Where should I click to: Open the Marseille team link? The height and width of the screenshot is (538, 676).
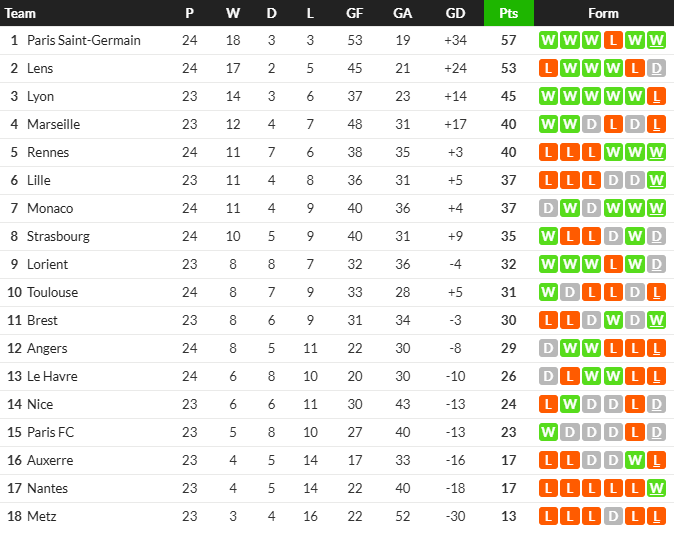(x=53, y=124)
